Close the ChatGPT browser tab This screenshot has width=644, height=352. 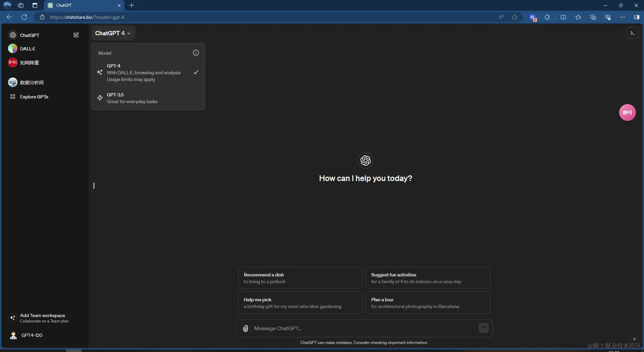tap(119, 5)
